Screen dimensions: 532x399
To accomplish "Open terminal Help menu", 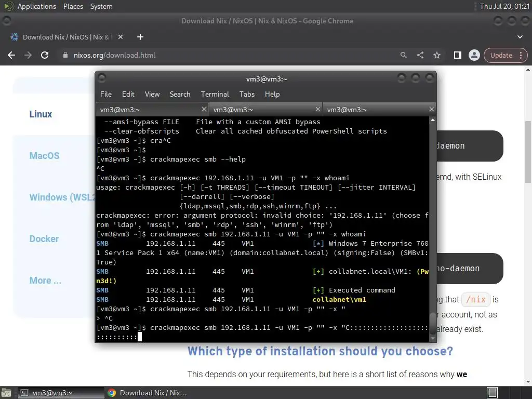I will [x=272, y=95].
